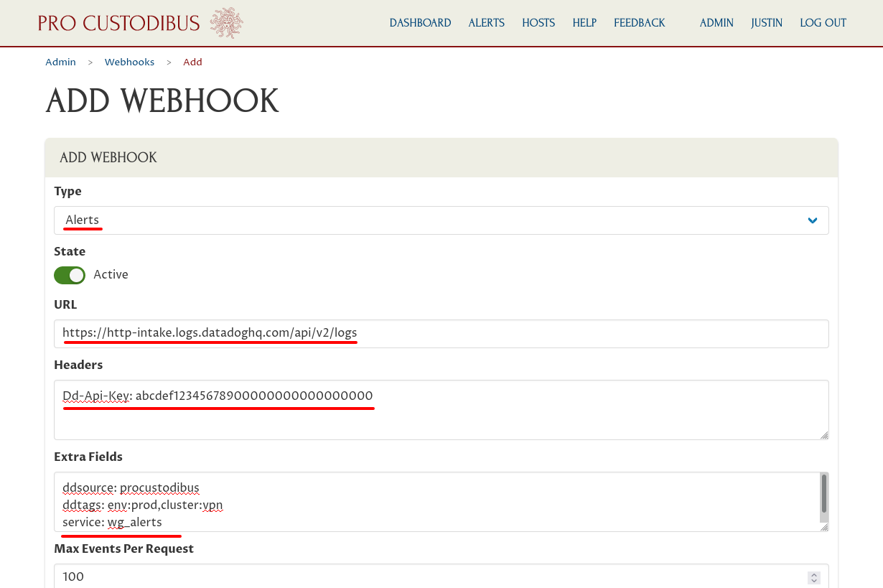The image size is (883, 588).
Task: Open the Alerts navigation item
Action: coord(486,23)
